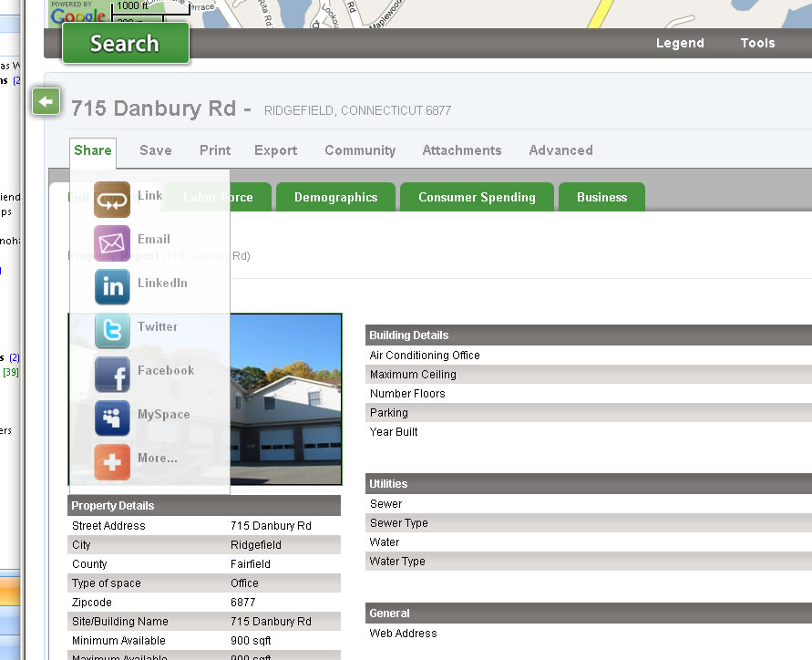812x660 pixels.
Task: Click the Air Conditioning Office row
Action: 589,356
